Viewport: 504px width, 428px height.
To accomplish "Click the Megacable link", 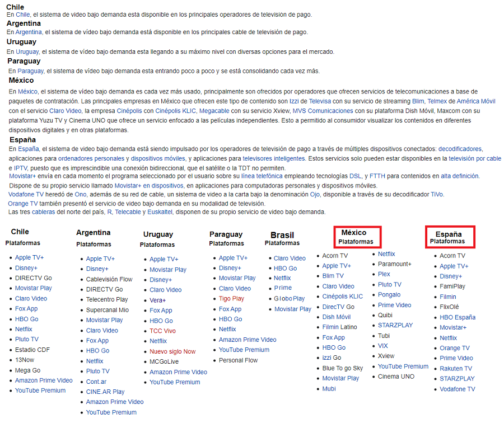I will click(x=214, y=111).
